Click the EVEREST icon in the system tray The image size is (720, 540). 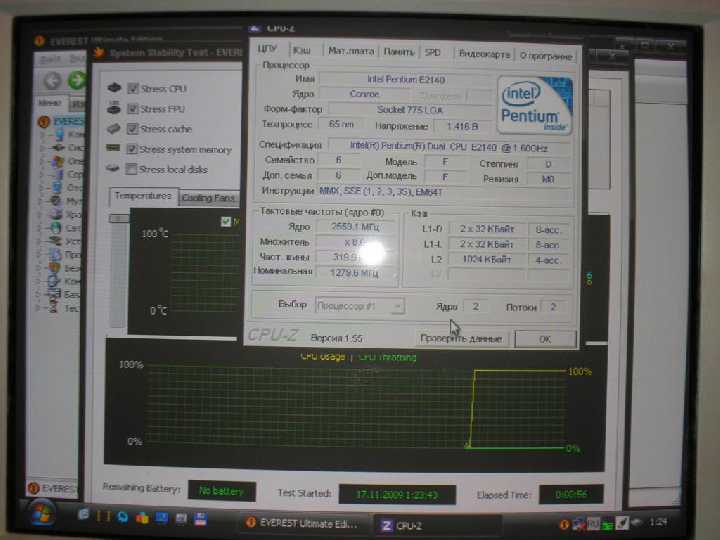tap(564, 524)
